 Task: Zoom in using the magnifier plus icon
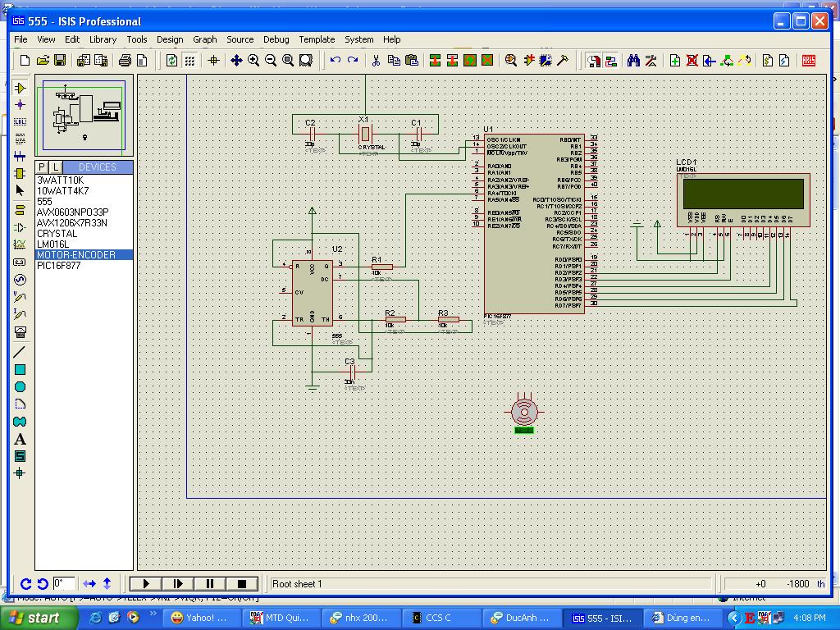[253, 61]
